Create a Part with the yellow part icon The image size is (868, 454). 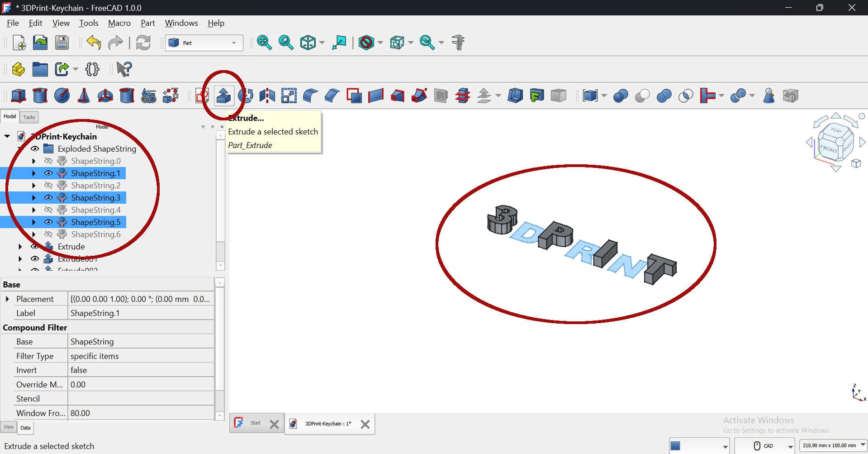(x=19, y=69)
